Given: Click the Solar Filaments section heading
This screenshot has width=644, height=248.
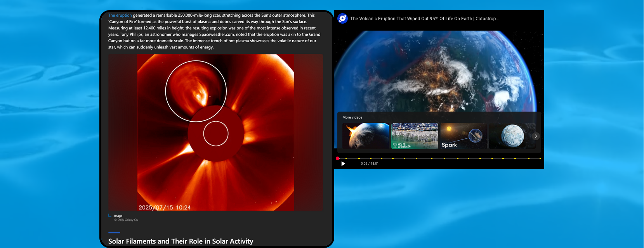Looking at the screenshot, I should pos(181,241).
